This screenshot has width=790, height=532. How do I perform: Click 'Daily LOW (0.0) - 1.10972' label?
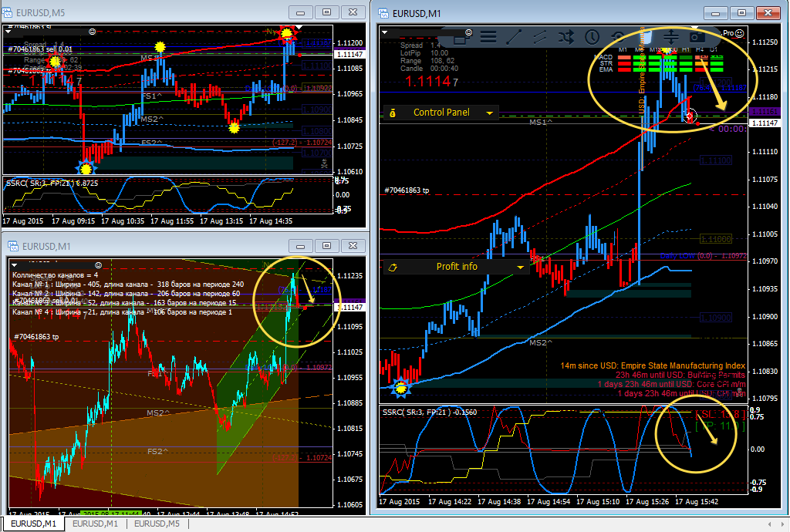(704, 256)
